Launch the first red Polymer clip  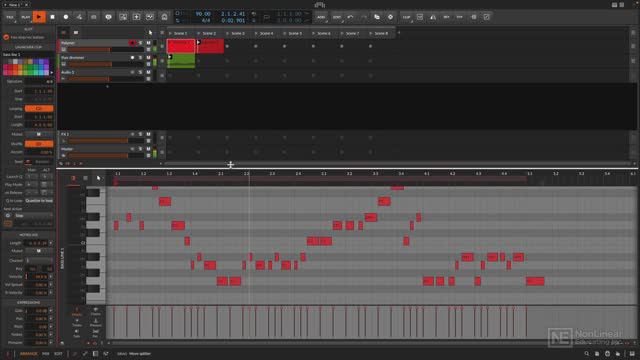tap(181, 46)
